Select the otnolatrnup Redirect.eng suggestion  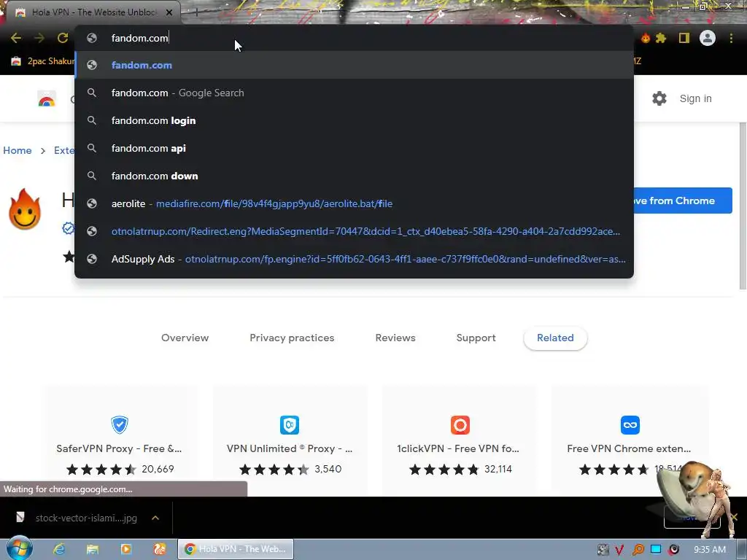tap(354, 231)
